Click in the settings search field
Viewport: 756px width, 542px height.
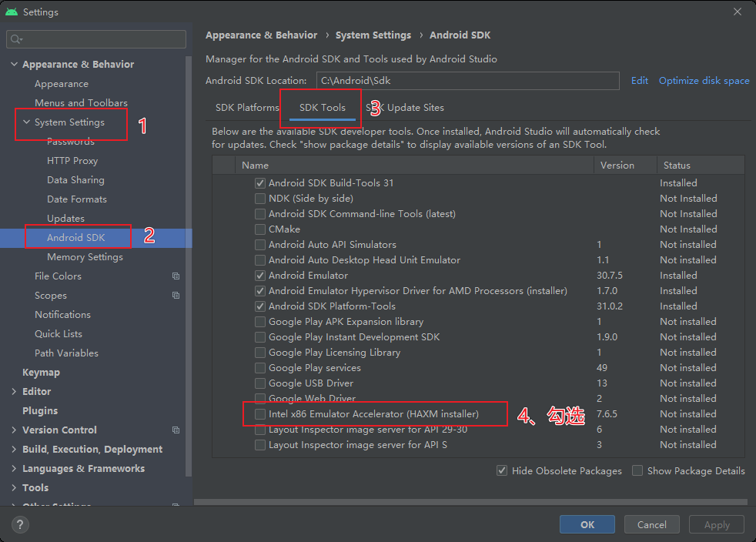point(96,39)
